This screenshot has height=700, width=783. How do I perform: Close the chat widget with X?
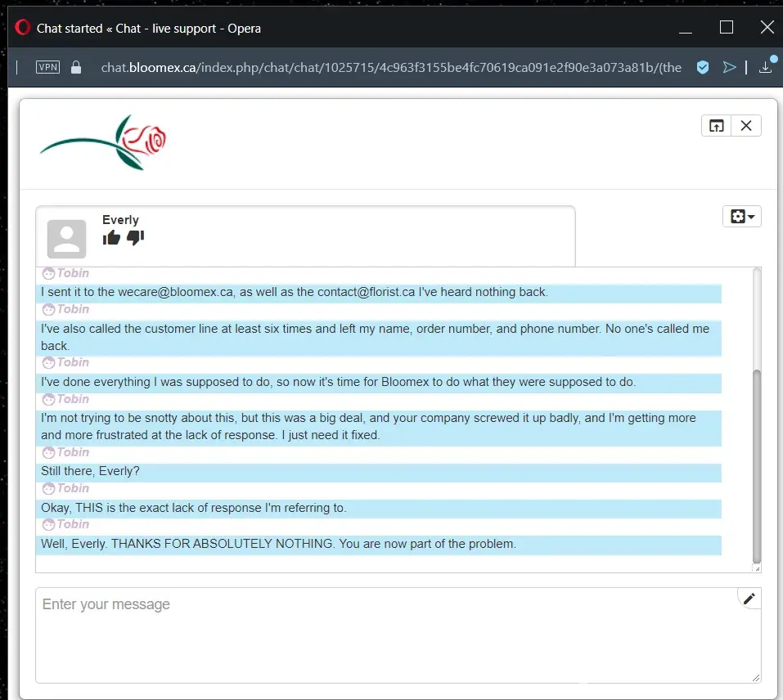pos(745,125)
